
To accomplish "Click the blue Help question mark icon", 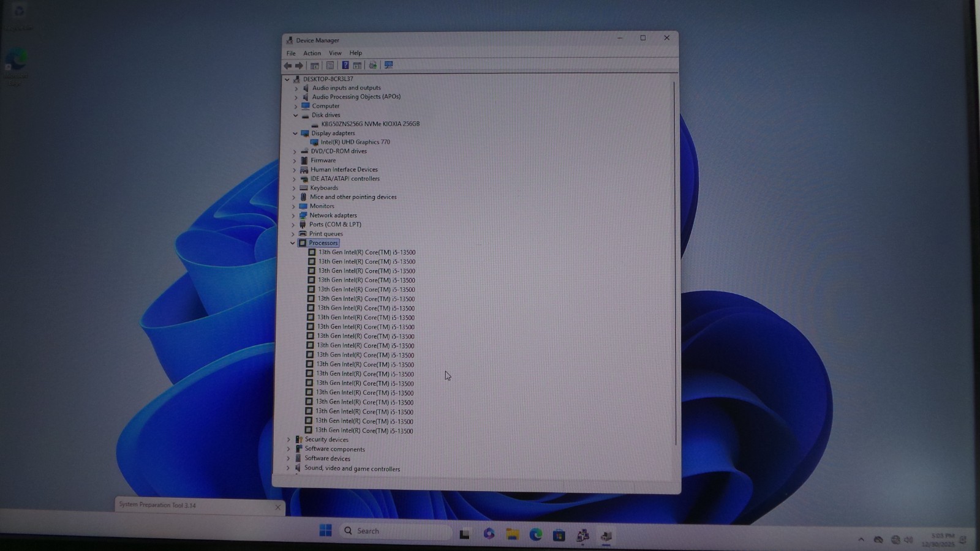I will pos(345,66).
